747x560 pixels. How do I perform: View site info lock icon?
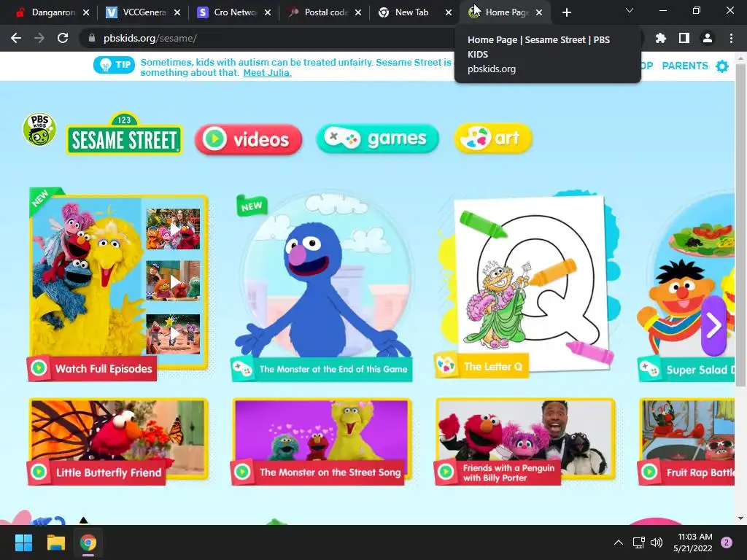pos(91,38)
